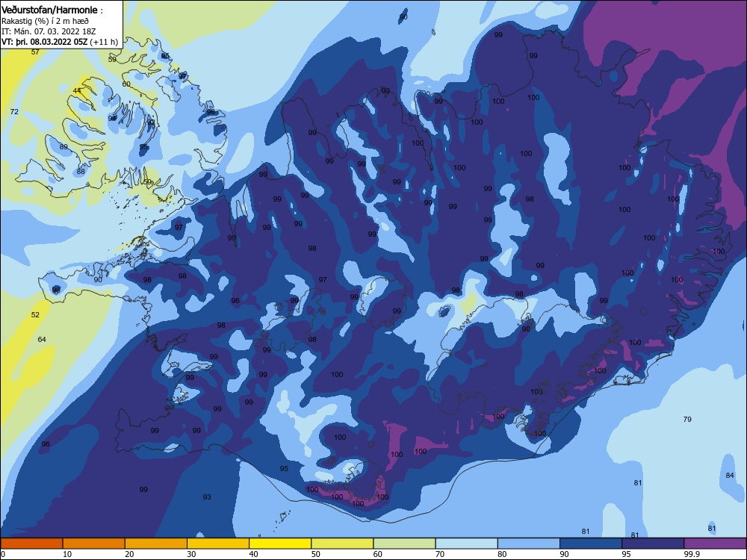Viewport: 747px width, 560px height.
Task: Click the legend scale label '50'
Action: 316,554
